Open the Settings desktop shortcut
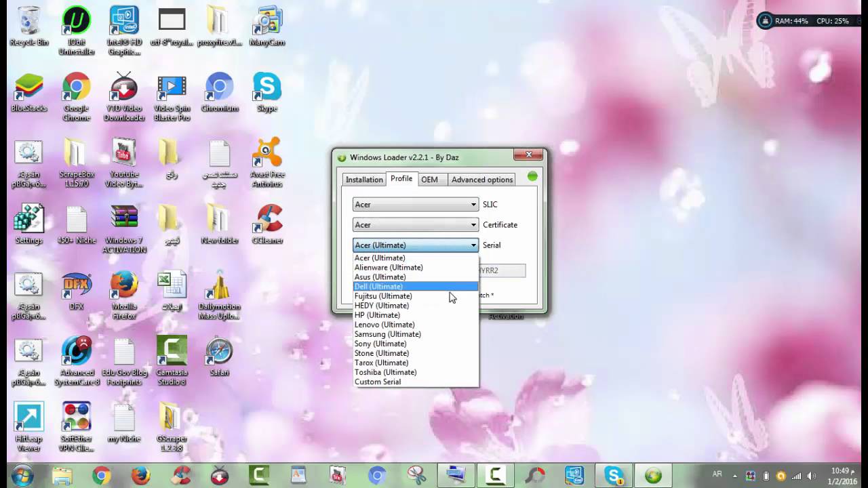The height and width of the screenshot is (488, 868). [x=28, y=224]
